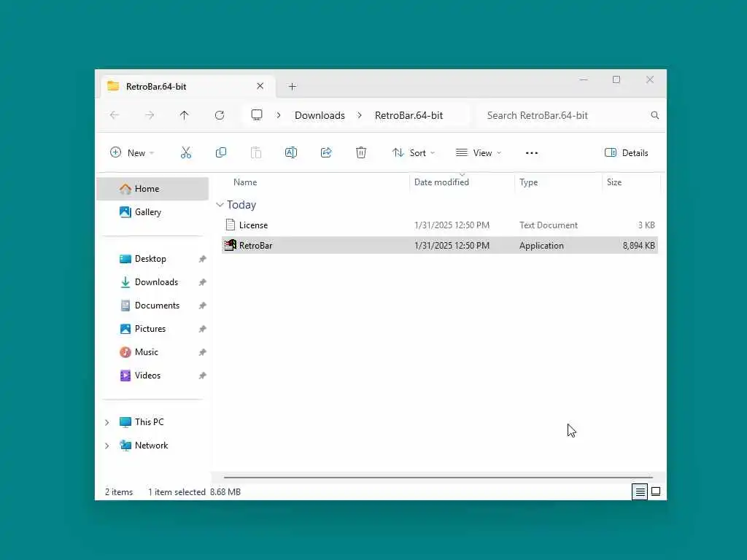Click Downloads in the address bar
Viewport: 747px width, 560px height.
[x=320, y=115]
